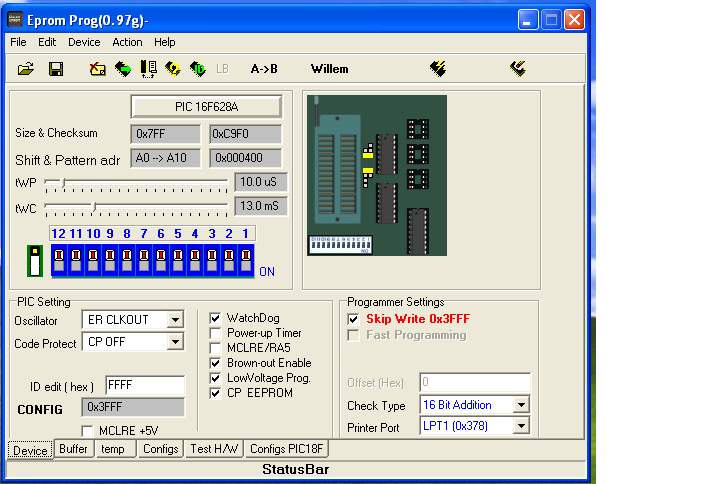The image size is (720, 484).
Task: Toggle DIP switch 6
Action: click(x=161, y=260)
